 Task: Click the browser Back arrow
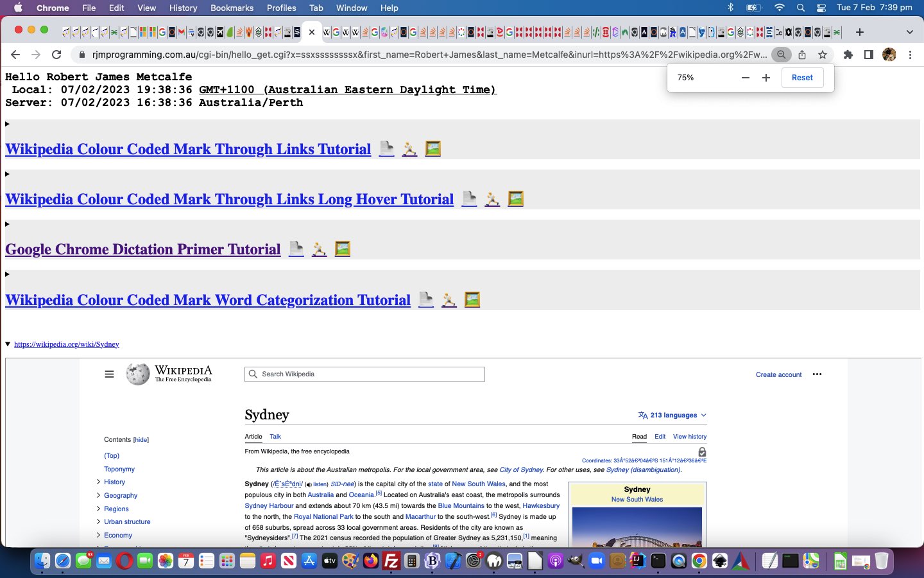pyautogui.click(x=15, y=55)
